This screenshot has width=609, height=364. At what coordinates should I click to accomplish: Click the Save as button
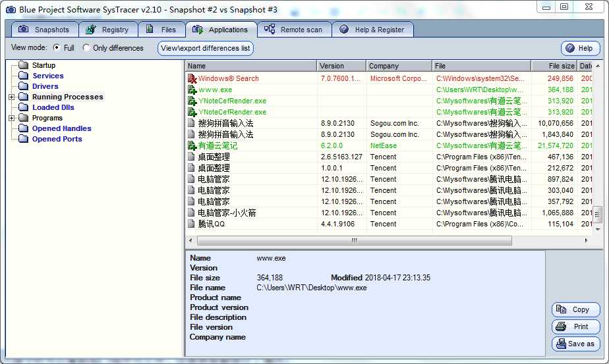[575, 344]
